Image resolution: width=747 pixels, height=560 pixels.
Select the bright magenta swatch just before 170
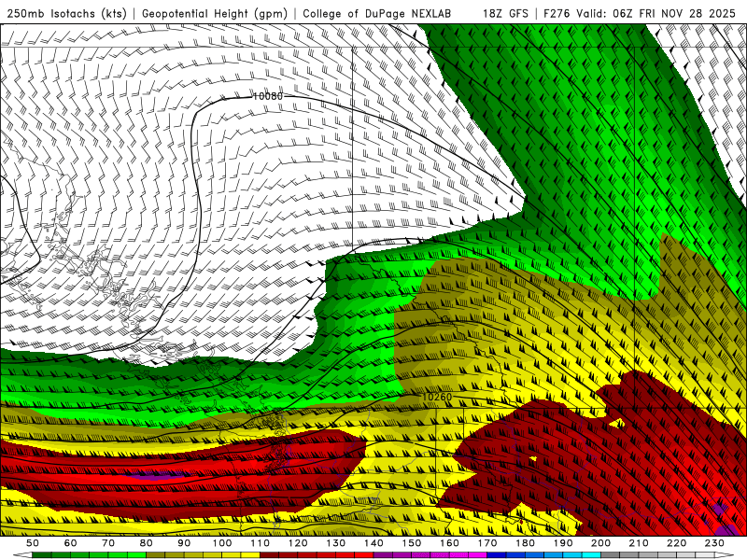[x=477, y=554]
